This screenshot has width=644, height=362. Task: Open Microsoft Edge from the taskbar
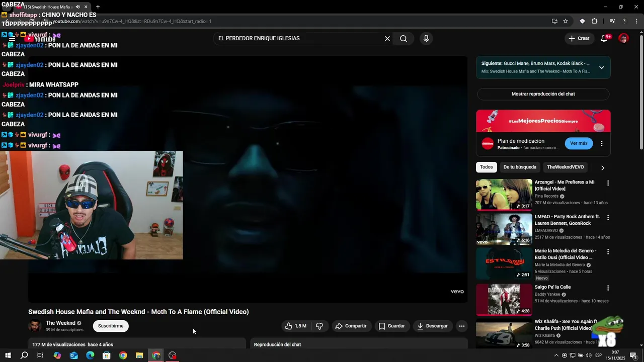tap(90, 355)
